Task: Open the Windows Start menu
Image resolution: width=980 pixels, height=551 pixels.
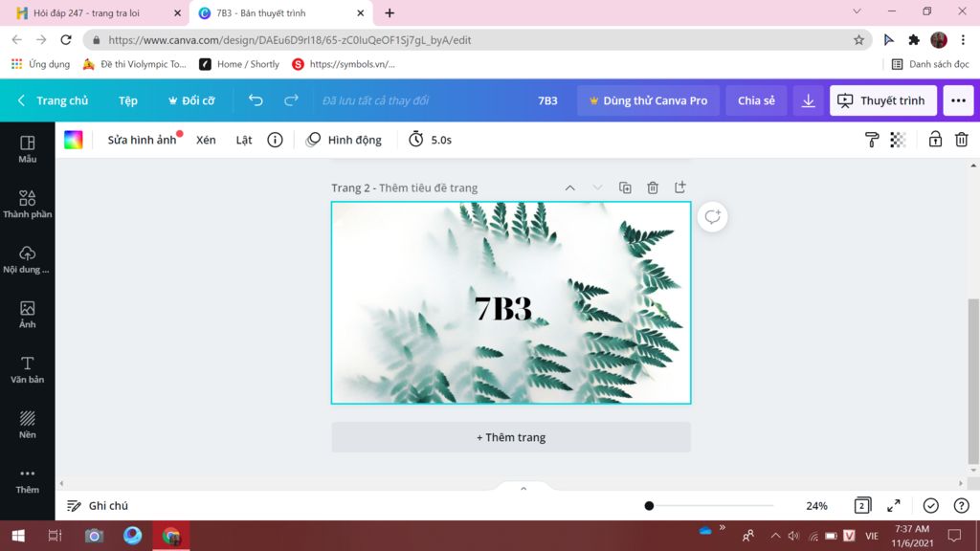Action: click(x=18, y=536)
